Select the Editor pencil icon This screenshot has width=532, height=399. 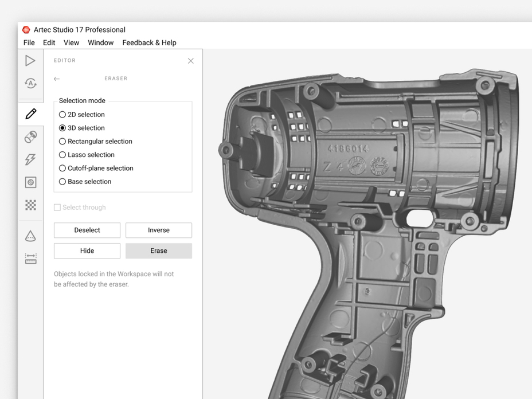click(x=30, y=114)
